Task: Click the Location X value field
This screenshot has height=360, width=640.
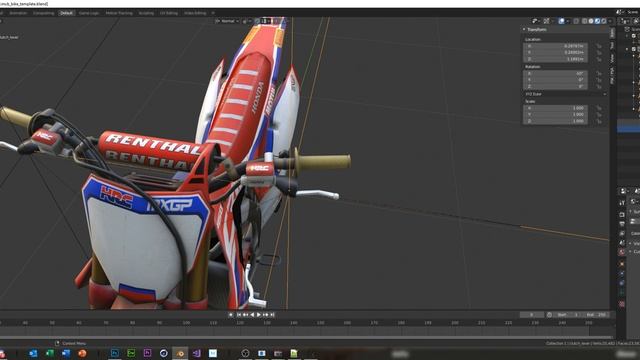Action: click(x=556, y=46)
